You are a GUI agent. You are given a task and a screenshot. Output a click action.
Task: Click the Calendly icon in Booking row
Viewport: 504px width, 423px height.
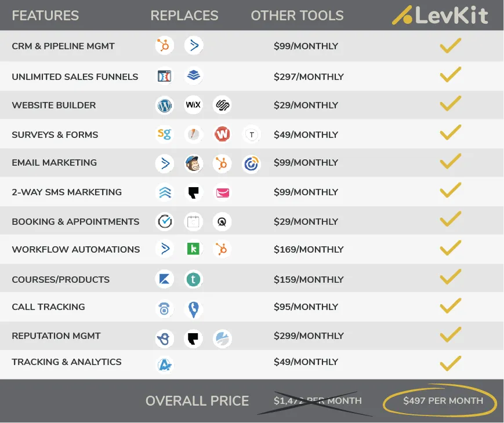point(165,221)
